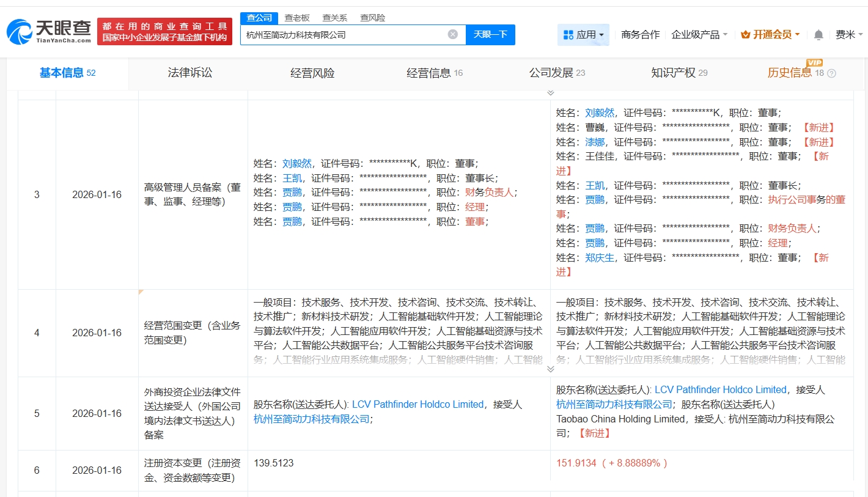The width and height of the screenshot is (868, 497).
Task: Clear the search box text
Action: [452, 34]
